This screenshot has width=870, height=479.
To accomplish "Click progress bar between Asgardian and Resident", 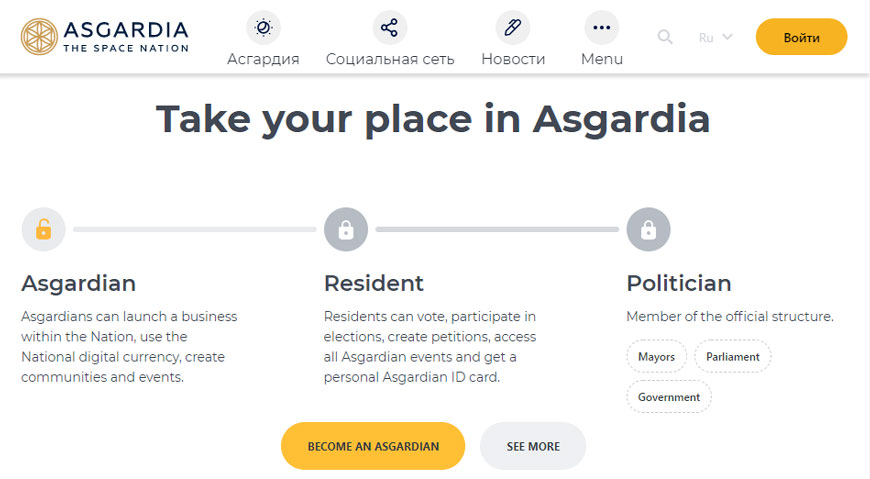I will (195, 229).
